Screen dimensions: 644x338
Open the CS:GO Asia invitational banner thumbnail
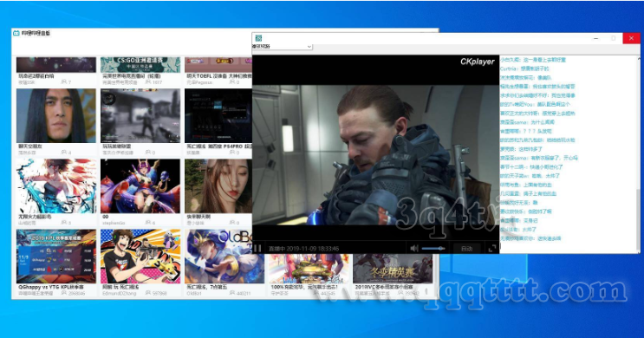[x=140, y=65]
